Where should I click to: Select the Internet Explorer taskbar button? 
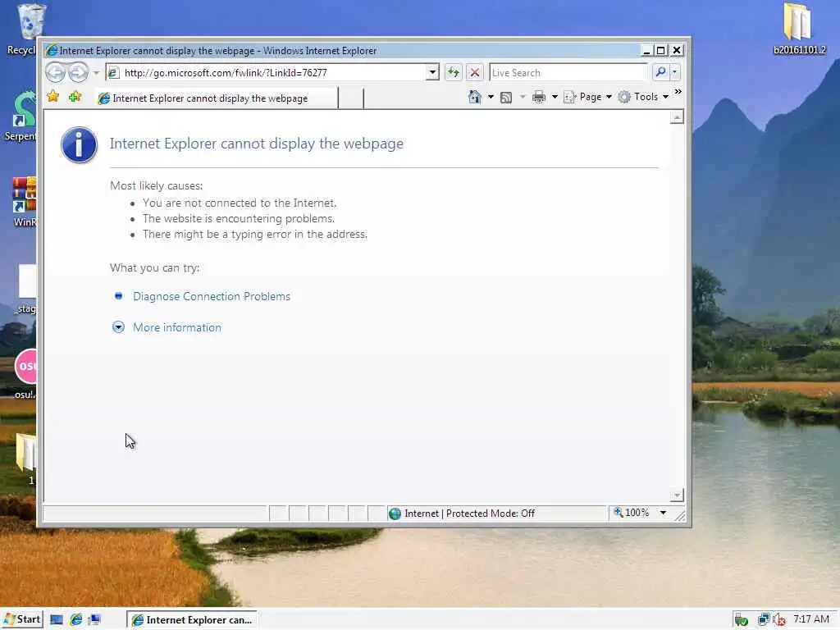pos(192,620)
